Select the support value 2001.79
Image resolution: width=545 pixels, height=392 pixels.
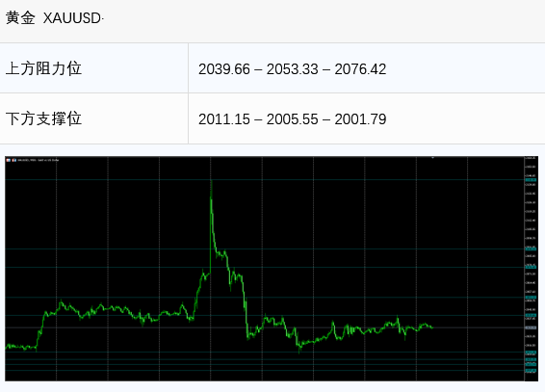click(360, 119)
